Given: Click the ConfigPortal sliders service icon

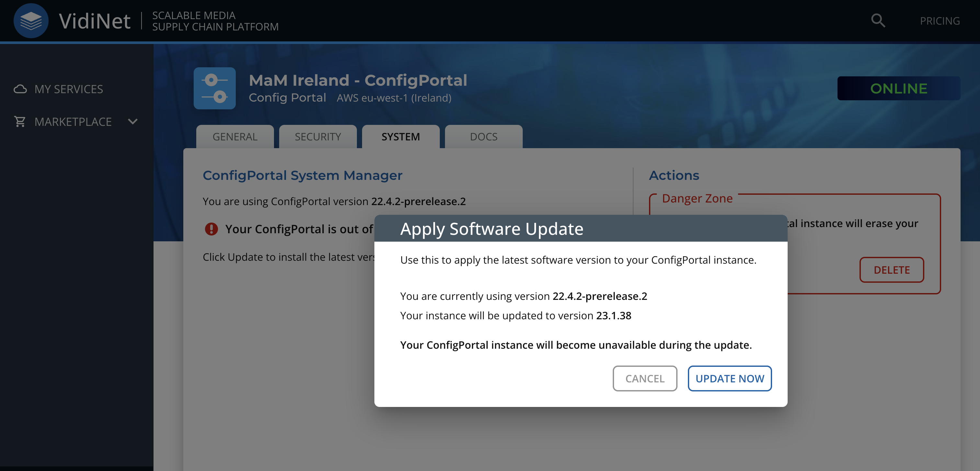Looking at the screenshot, I should tap(215, 88).
